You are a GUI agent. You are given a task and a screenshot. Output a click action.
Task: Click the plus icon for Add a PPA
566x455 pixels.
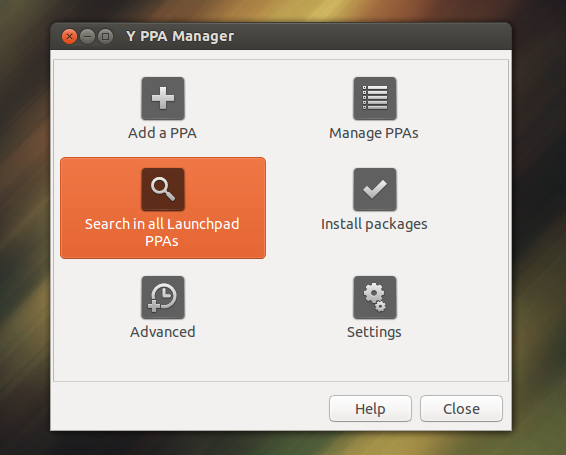[163, 98]
